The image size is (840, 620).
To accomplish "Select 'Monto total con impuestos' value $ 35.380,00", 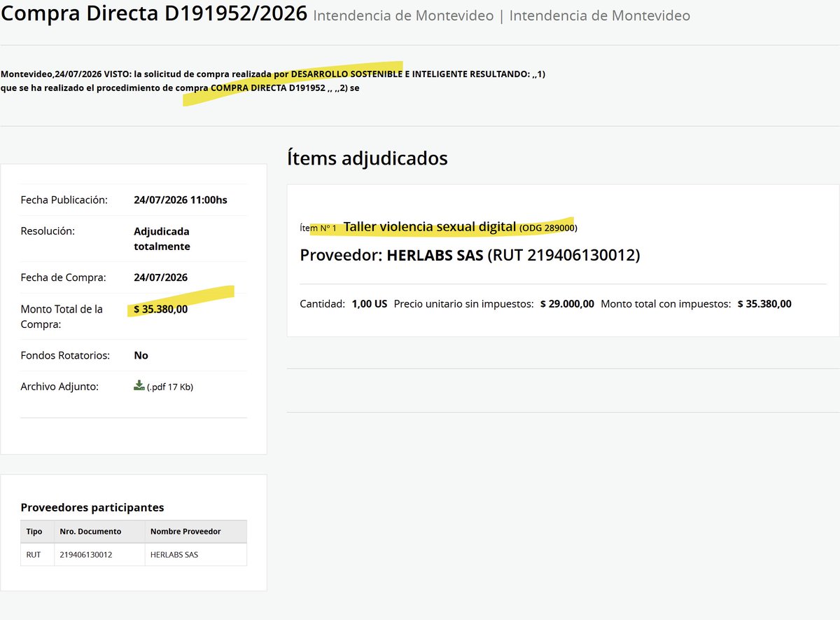I will click(x=764, y=304).
